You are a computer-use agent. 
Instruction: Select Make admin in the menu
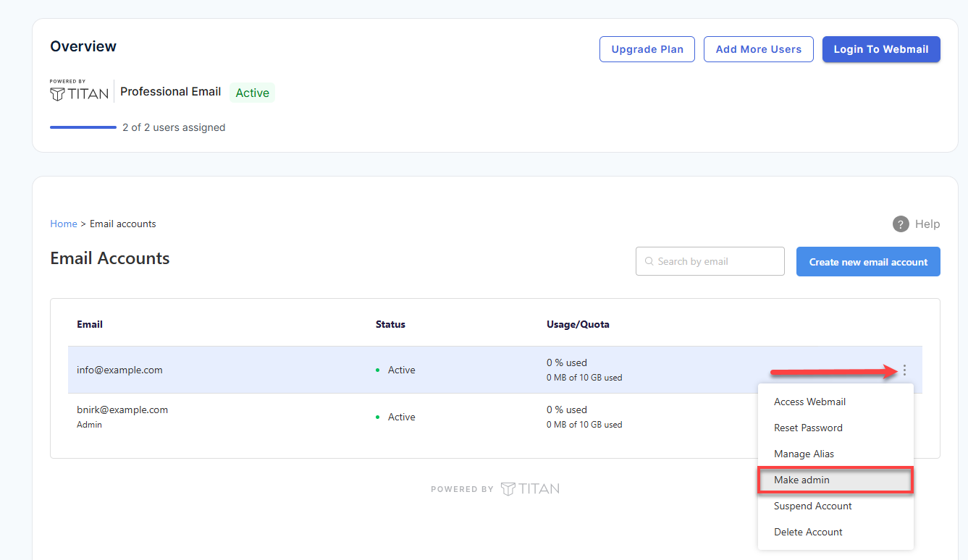[836, 480]
